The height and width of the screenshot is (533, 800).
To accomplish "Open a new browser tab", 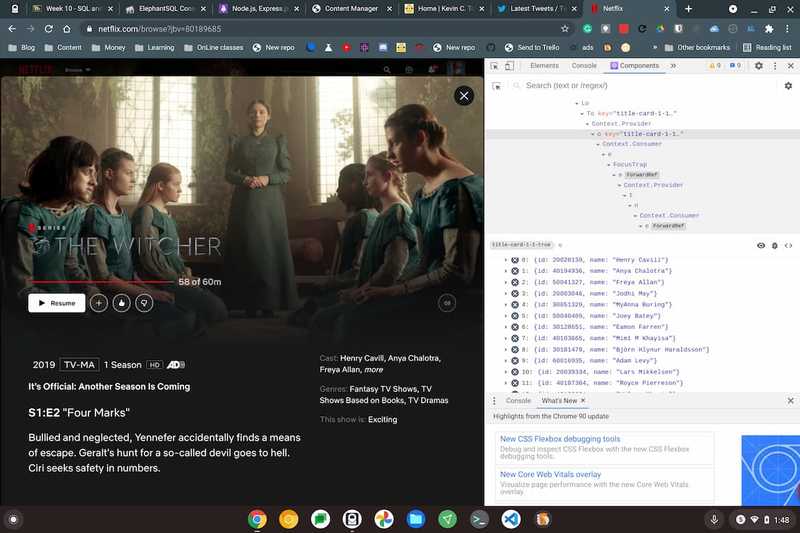I will pos(688,9).
